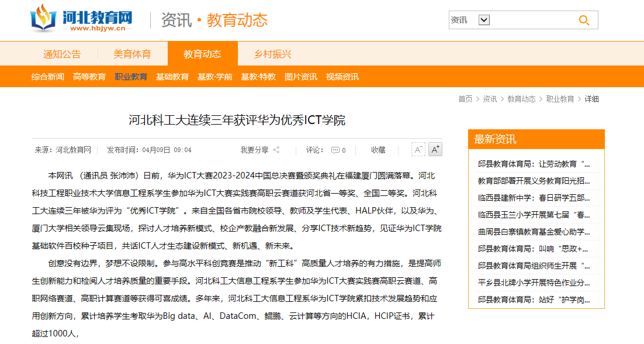The image size is (644, 344).
Task: Open the 高等教育 sub-menu item
Action: [89, 77]
